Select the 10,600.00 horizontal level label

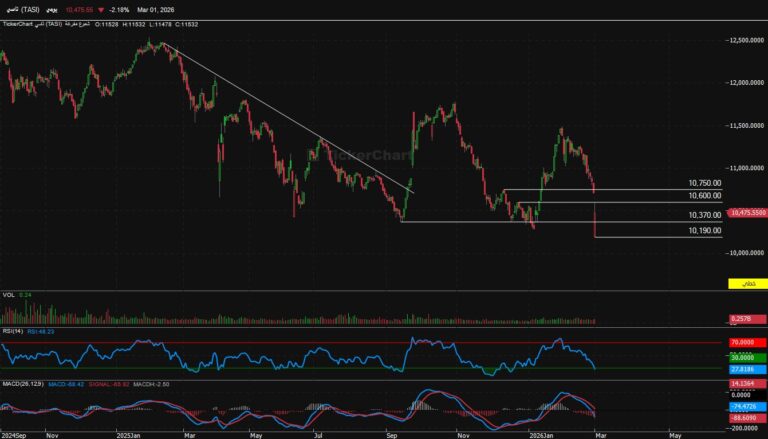(704, 197)
